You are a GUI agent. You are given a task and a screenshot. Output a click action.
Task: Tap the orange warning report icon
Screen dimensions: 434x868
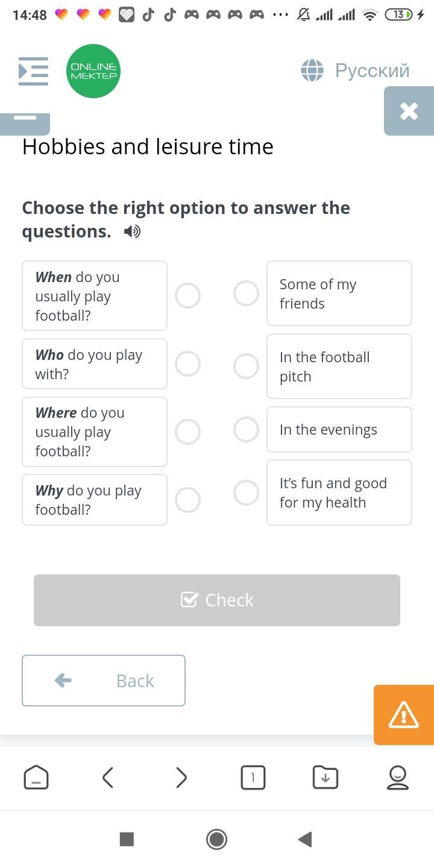click(x=403, y=715)
